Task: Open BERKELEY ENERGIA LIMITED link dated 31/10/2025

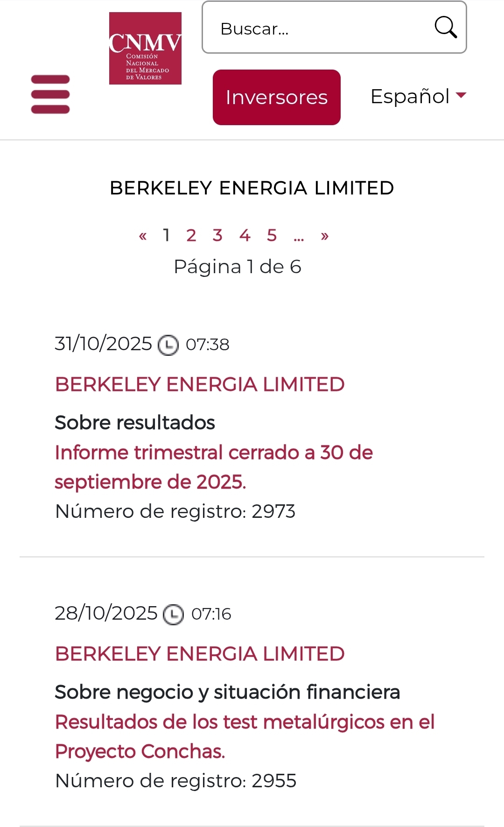Action: pyautogui.click(x=200, y=385)
